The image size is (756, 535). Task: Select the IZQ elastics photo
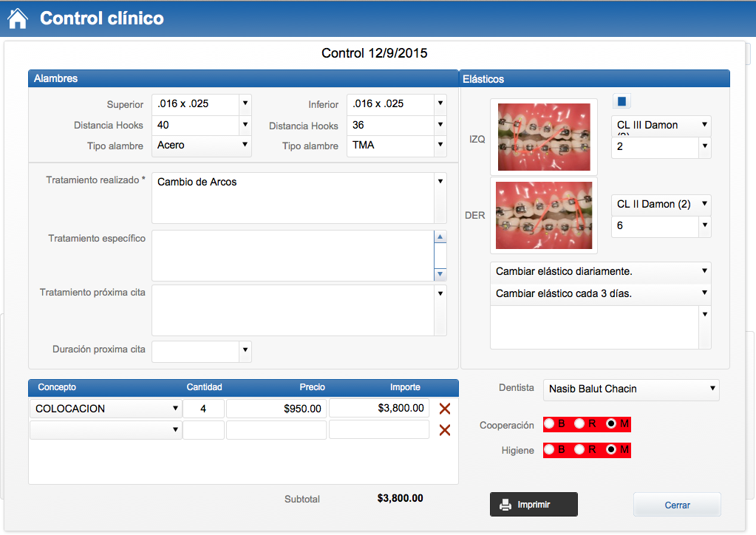(x=544, y=137)
